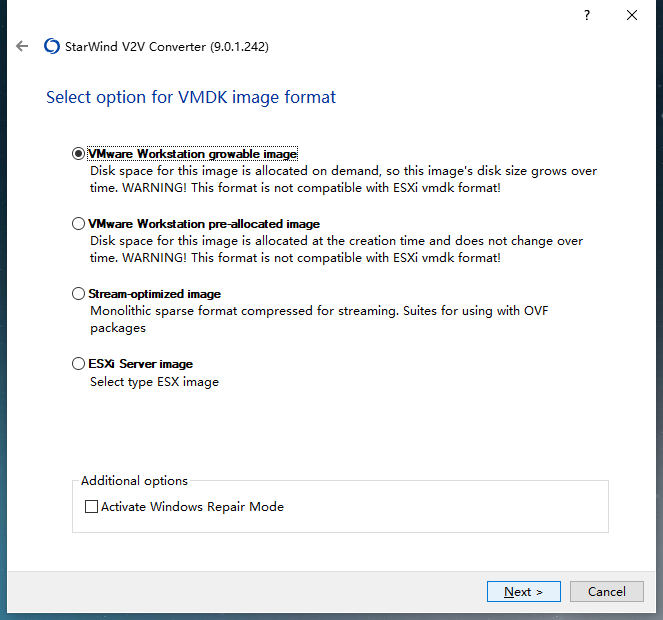Click the Next button
The height and width of the screenshot is (620, 663).
(x=523, y=591)
